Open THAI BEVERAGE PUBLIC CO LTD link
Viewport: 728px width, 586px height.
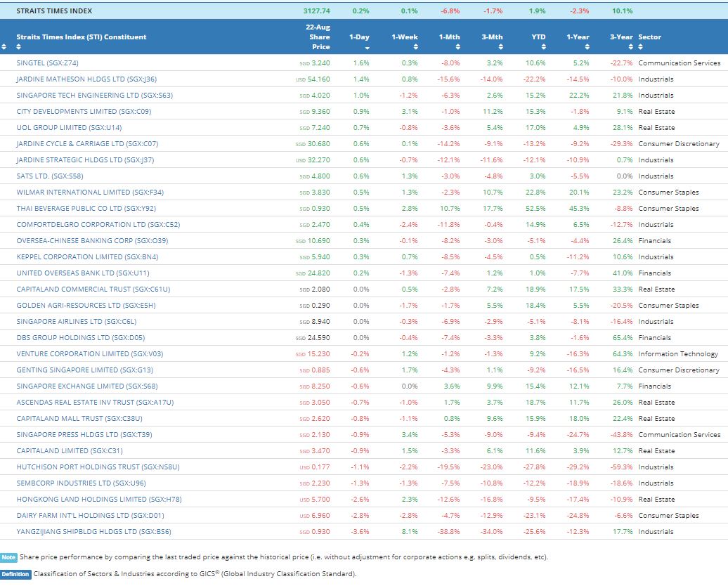[86, 208]
